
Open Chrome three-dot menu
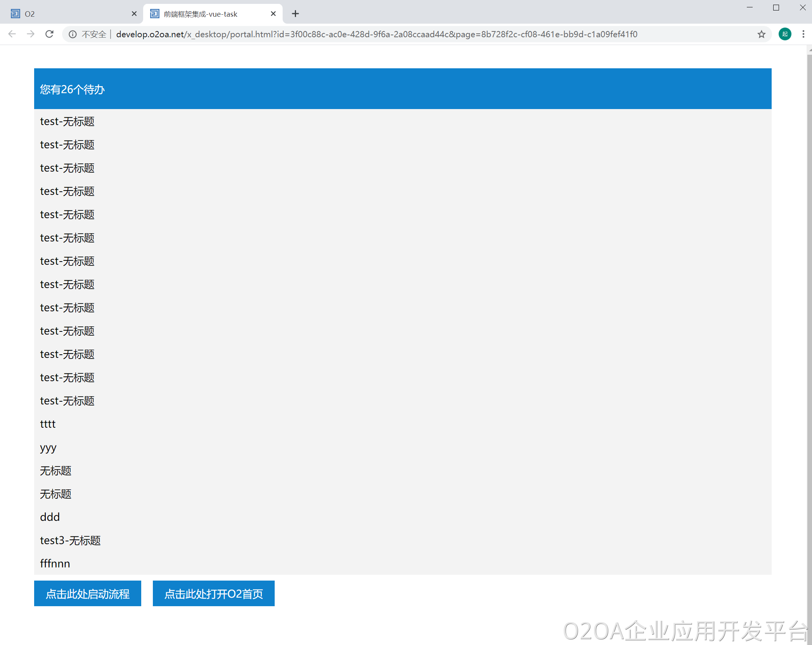[803, 34]
